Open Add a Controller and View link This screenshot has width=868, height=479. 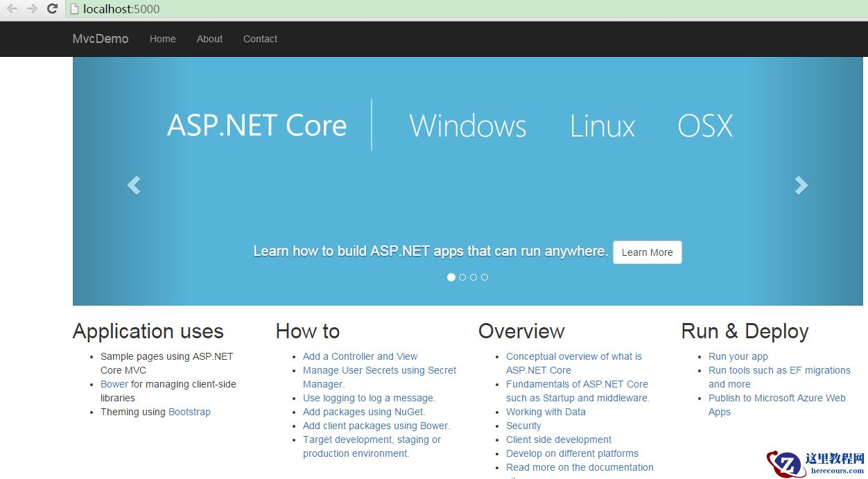pyautogui.click(x=360, y=356)
